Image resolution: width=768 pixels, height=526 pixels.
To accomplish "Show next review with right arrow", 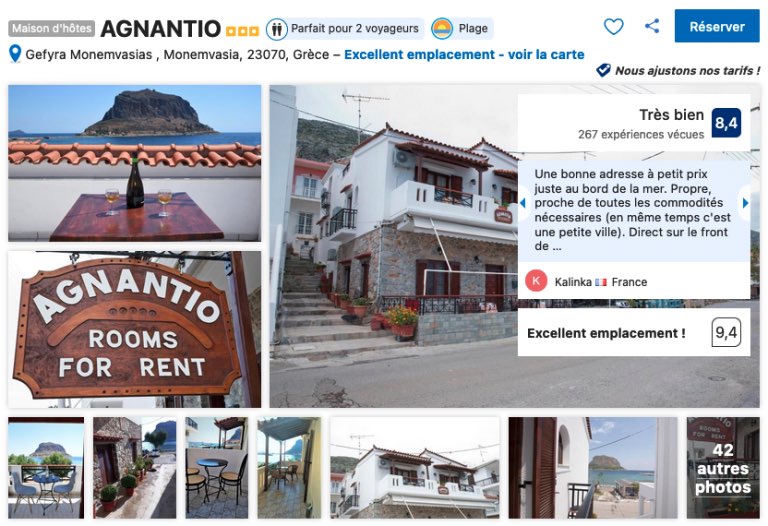I will pos(745,202).
